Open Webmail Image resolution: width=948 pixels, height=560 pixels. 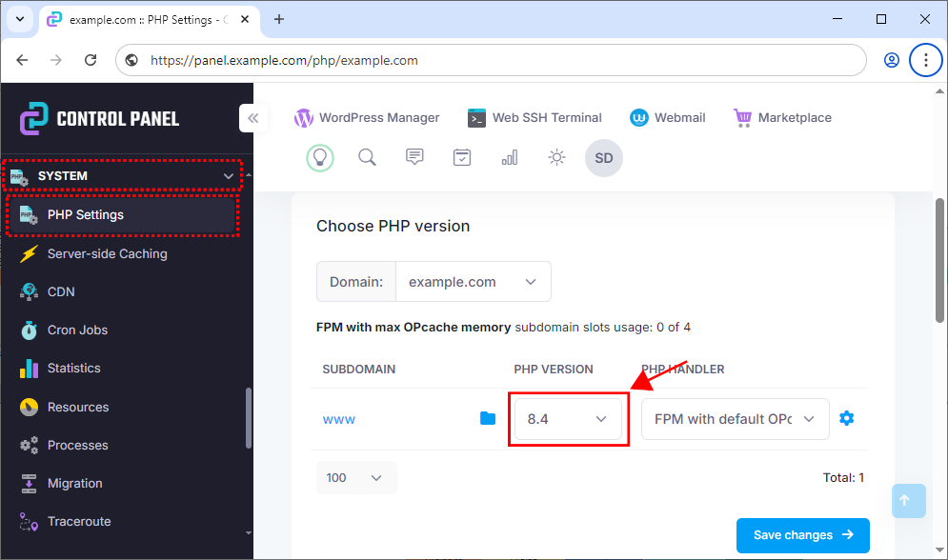(668, 118)
